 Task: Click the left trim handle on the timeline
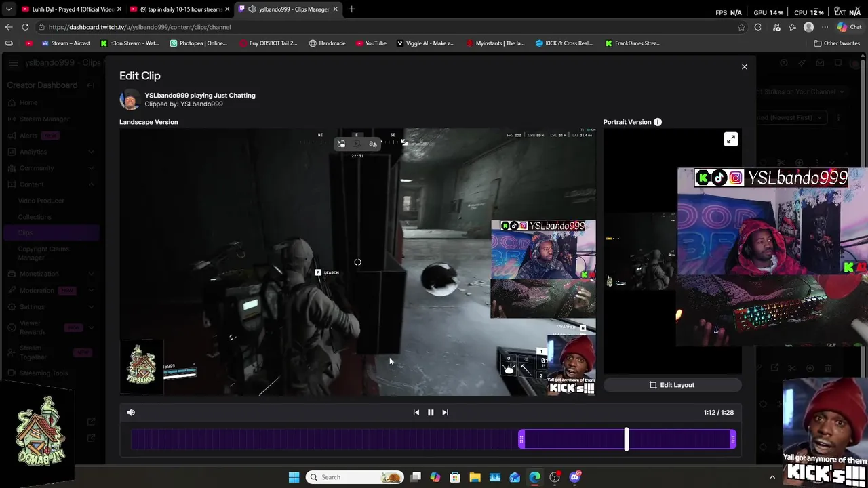click(521, 440)
